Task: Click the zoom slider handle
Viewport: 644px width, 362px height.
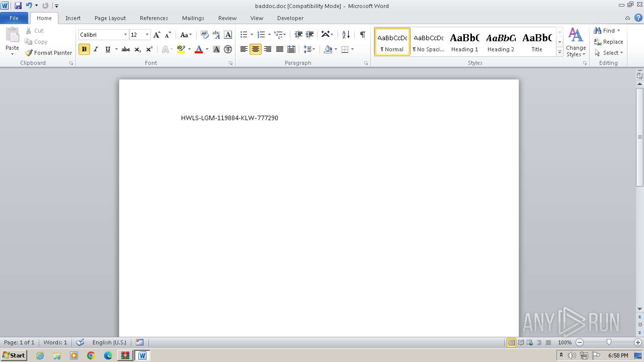Action: point(609,342)
